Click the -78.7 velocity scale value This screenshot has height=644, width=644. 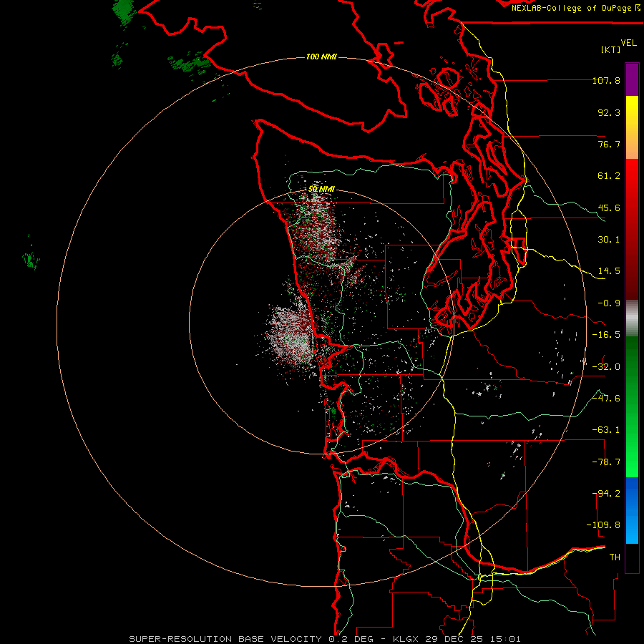(x=606, y=462)
